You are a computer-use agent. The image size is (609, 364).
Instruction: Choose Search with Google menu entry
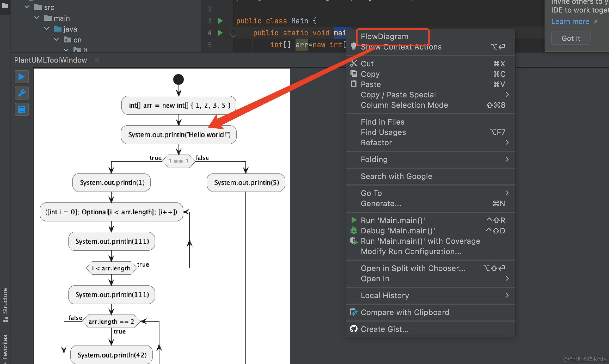click(396, 176)
